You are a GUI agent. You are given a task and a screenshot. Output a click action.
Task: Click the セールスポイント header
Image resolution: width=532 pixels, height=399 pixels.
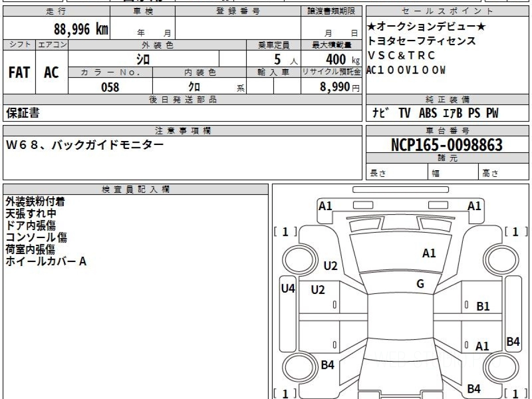pyautogui.click(x=447, y=12)
